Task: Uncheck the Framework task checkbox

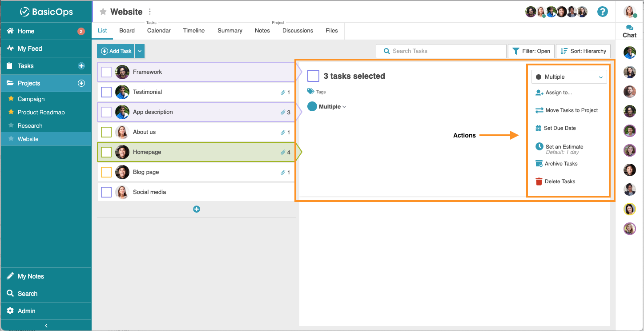Action: coord(105,72)
